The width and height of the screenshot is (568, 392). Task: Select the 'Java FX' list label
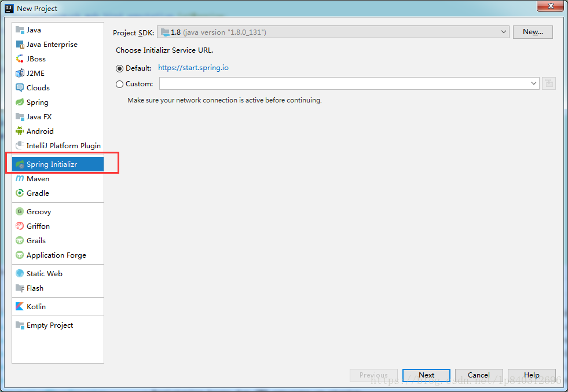click(39, 116)
